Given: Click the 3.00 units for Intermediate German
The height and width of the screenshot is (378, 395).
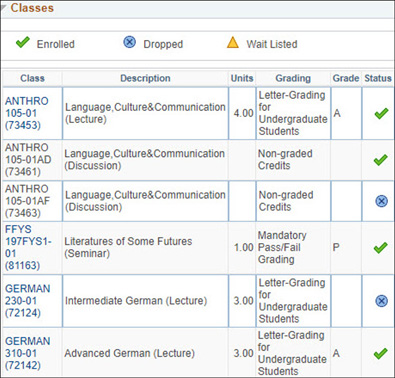Looking at the screenshot, I should pos(244,301).
